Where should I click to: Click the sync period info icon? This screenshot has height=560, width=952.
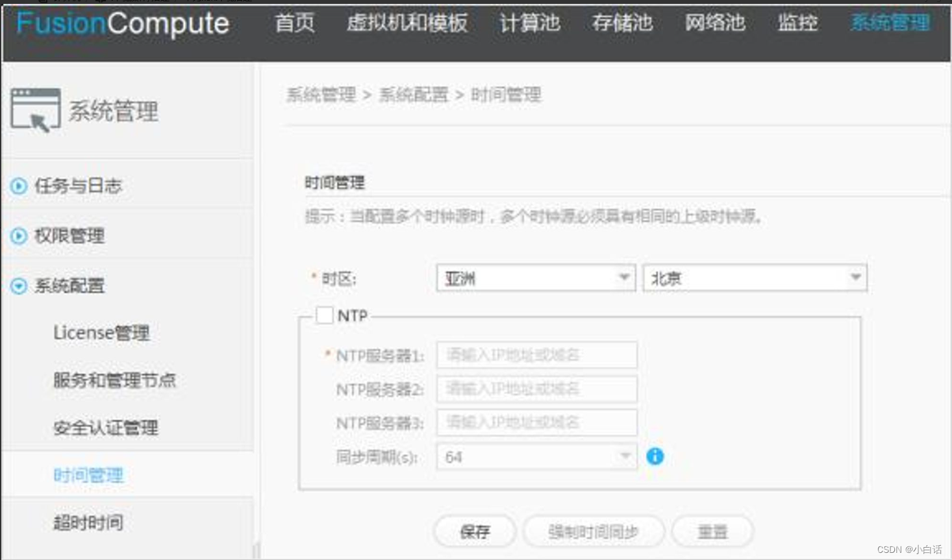(x=655, y=456)
